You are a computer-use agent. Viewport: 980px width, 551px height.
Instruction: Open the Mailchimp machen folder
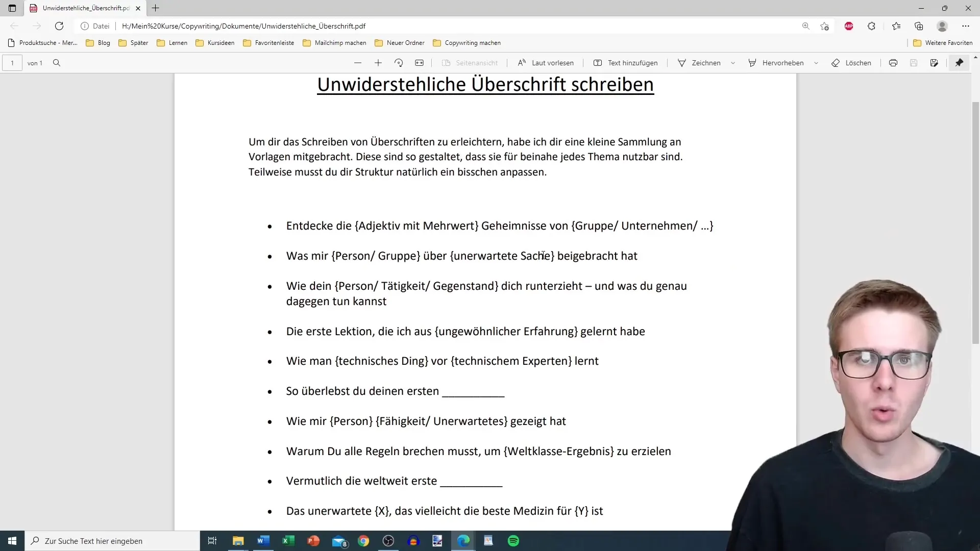(x=334, y=43)
